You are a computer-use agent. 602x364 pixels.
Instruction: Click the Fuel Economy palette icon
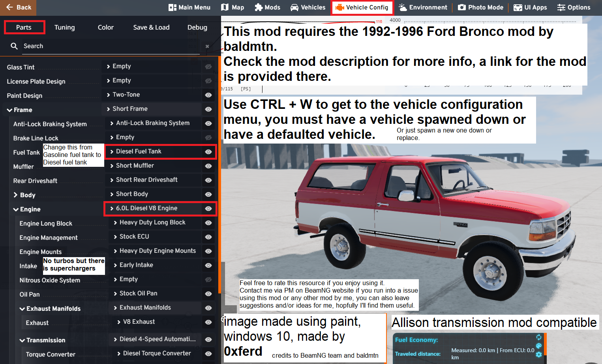tap(538, 346)
